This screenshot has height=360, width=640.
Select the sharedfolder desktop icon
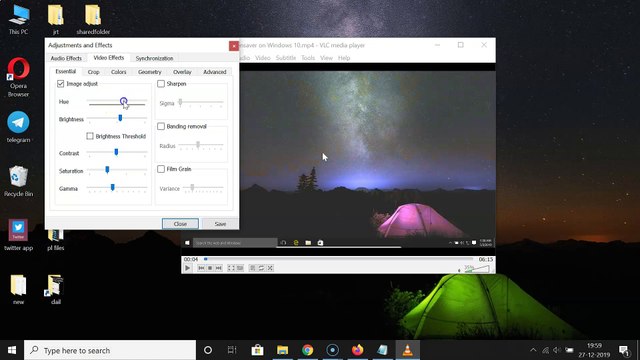[93, 20]
